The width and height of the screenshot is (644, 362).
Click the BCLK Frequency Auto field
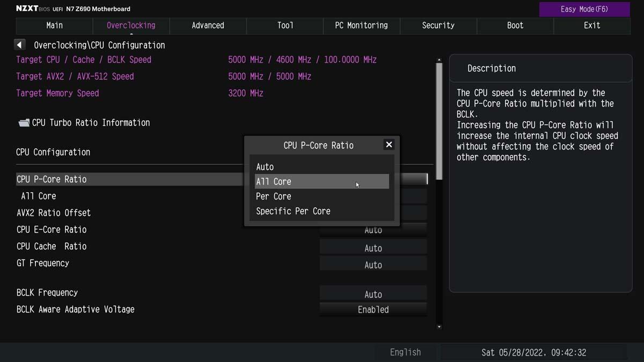click(x=374, y=294)
